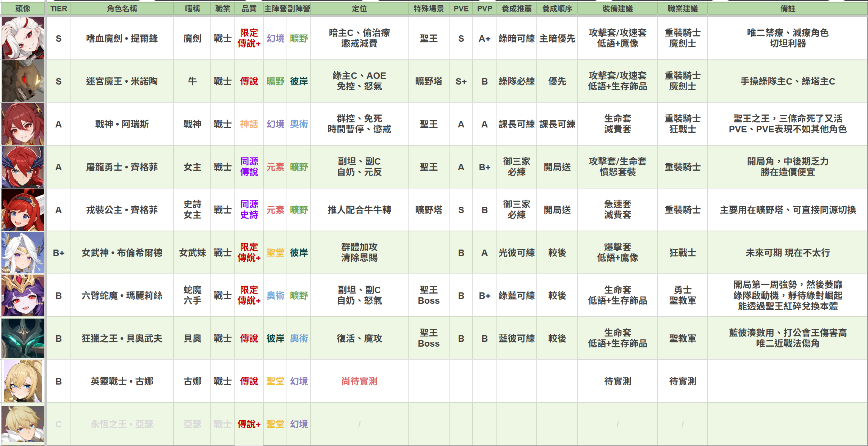Viewport: 868px width, 446px height.
Task: Select the 限定傳說+ cell for 提爾鋒
Action: (249, 38)
